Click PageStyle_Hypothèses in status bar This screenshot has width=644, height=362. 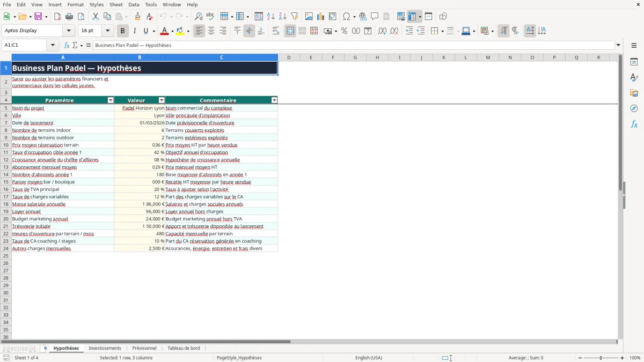pyautogui.click(x=239, y=358)
